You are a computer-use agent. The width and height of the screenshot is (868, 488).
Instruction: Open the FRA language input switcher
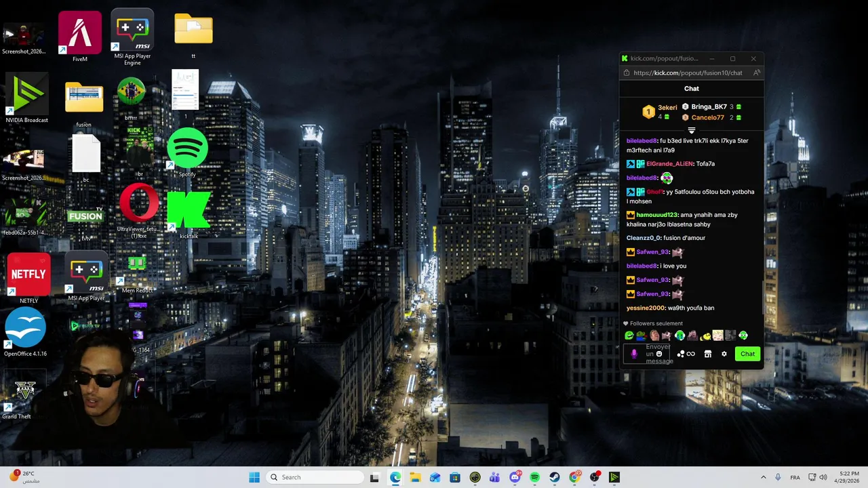point(795,477)
